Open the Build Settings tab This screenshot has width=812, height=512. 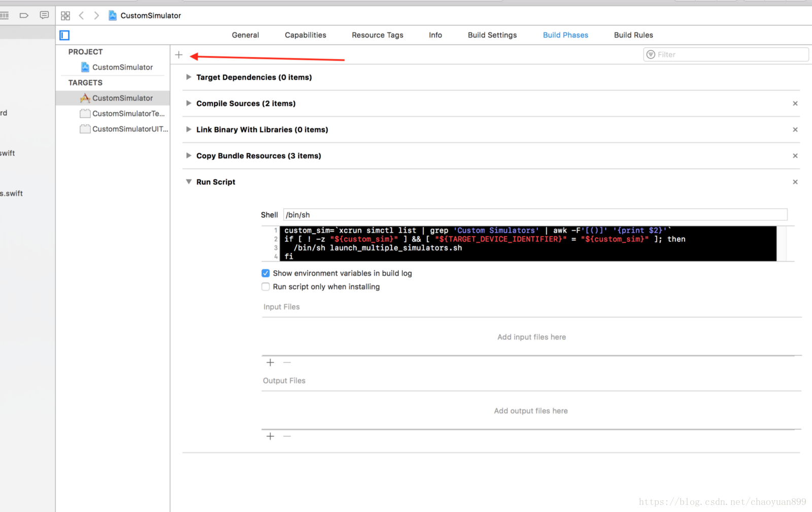492,35
